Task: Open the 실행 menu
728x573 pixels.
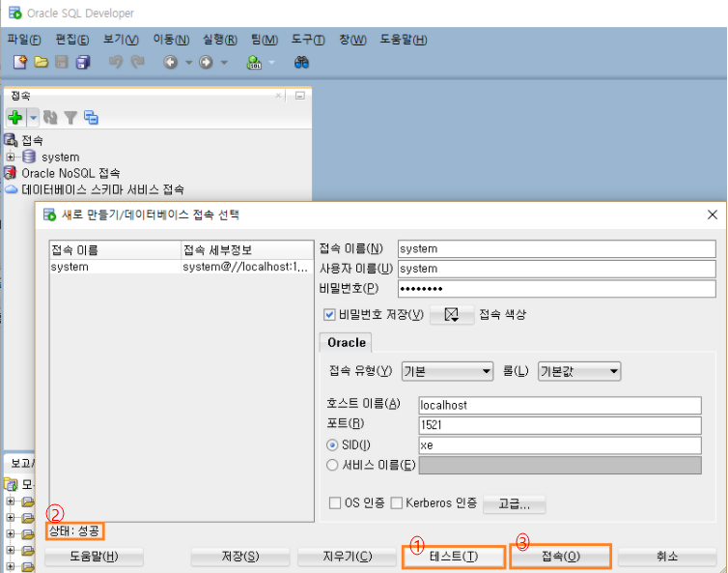Action: point(219,40)
